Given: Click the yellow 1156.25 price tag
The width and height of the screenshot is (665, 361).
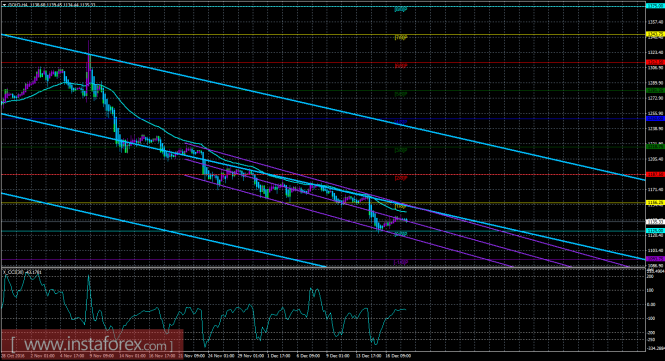Looking at the screenshot, I should click(x=655, y=203).
